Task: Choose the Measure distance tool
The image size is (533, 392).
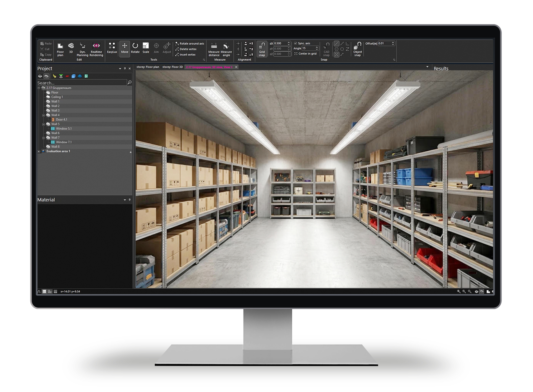Action: (214, 50)
